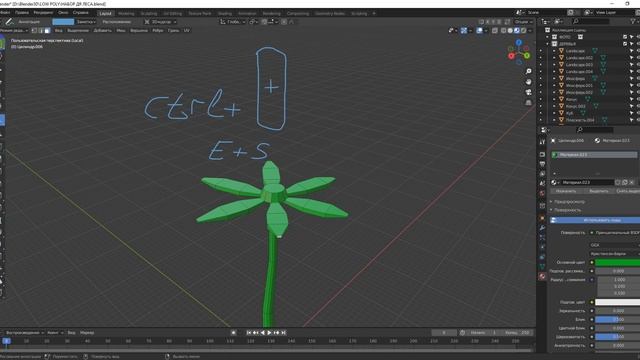Viewport: 640px width, 360px height.
Task: Open the Заметка annotation layer dropdown
Action: pyautogui.click(x=87, y=22)
